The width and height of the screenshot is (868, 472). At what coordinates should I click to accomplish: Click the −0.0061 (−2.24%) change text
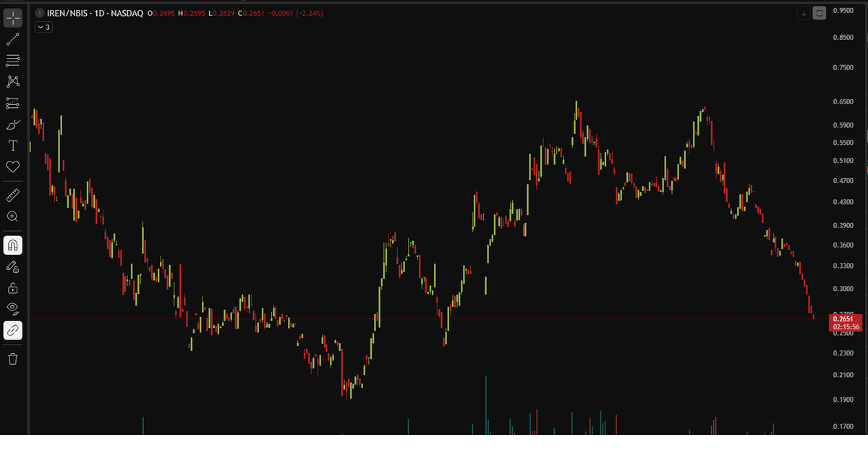(x=295, y=13)
